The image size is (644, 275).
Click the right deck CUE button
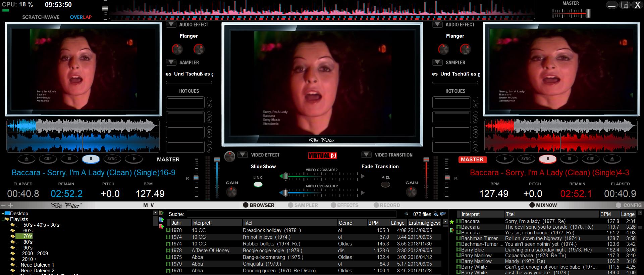tap(591, 159)
